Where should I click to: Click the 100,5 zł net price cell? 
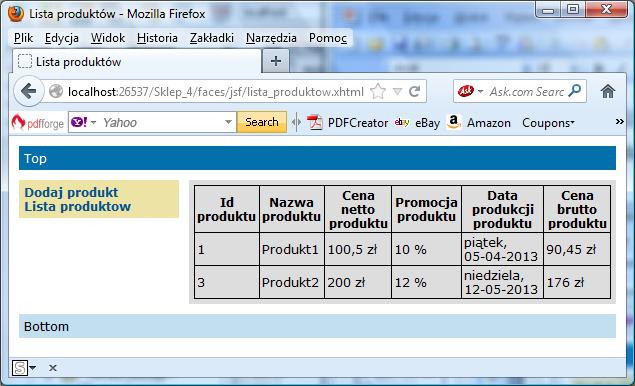pos(358,249)
